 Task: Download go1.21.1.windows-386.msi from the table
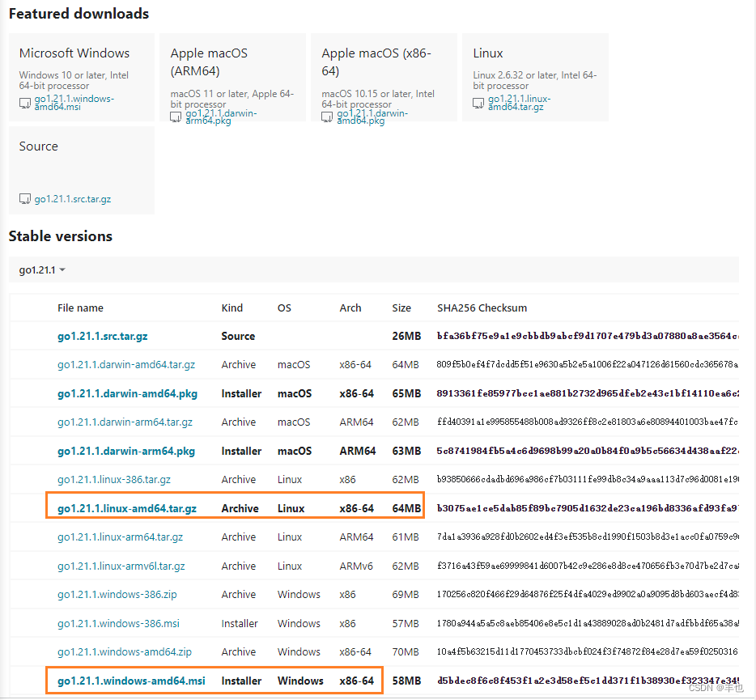pos(118,623)
